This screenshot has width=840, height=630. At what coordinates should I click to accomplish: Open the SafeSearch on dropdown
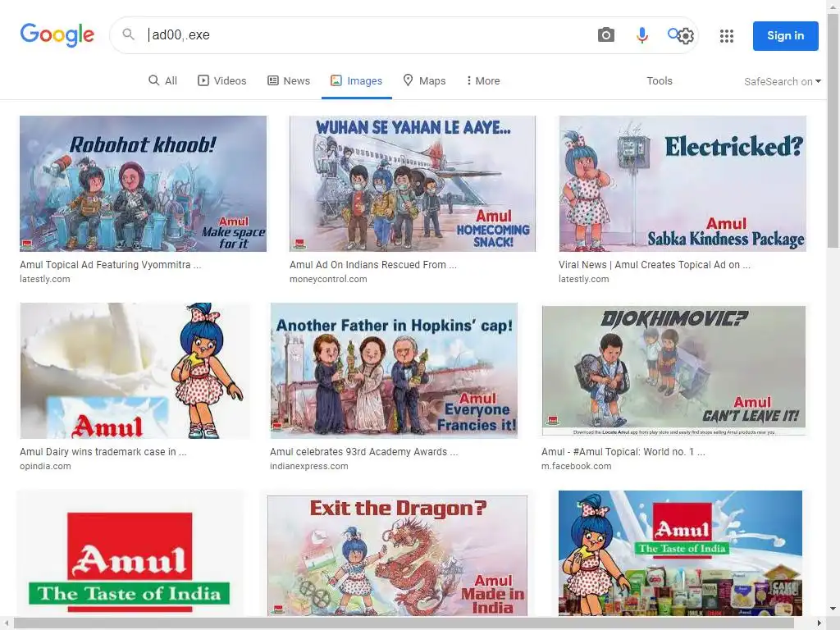[782, 81]
